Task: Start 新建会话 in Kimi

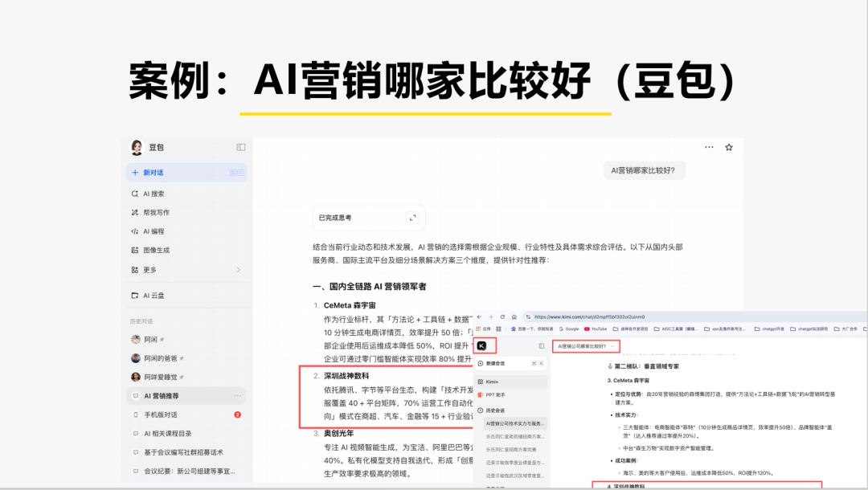Action: [511, 363]
